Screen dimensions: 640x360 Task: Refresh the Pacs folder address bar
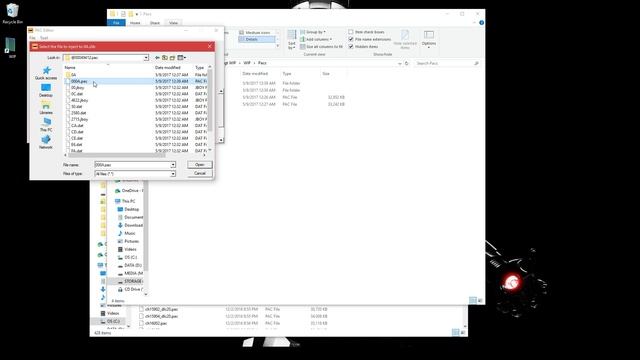click(x=407, y=64)
